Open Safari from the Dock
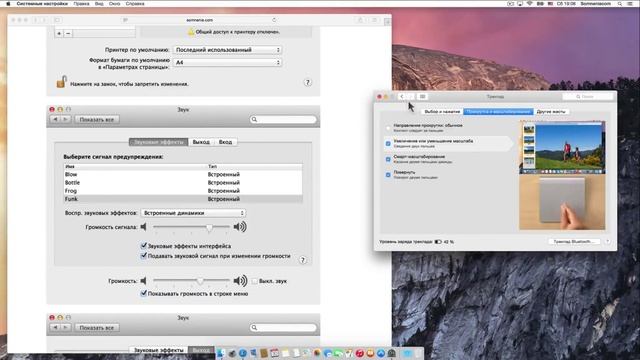640x360 pixels. [x=243, y=353]
